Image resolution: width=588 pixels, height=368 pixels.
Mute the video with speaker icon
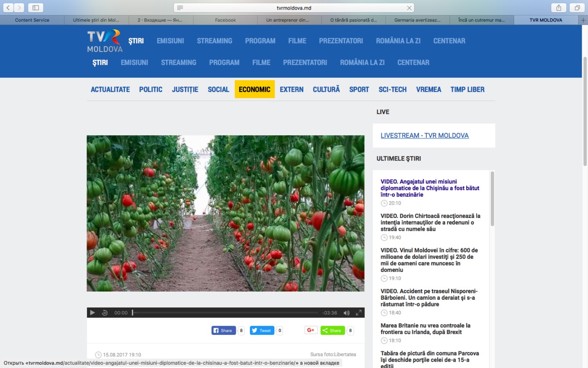[x=346, y=313]
